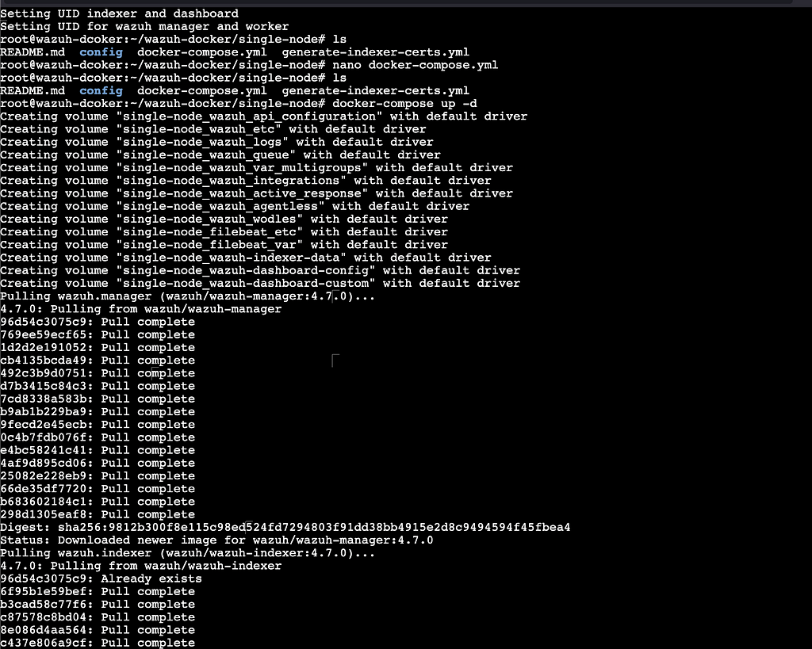Click layer ID "c437e806a9cf"

tap(44, 643)
